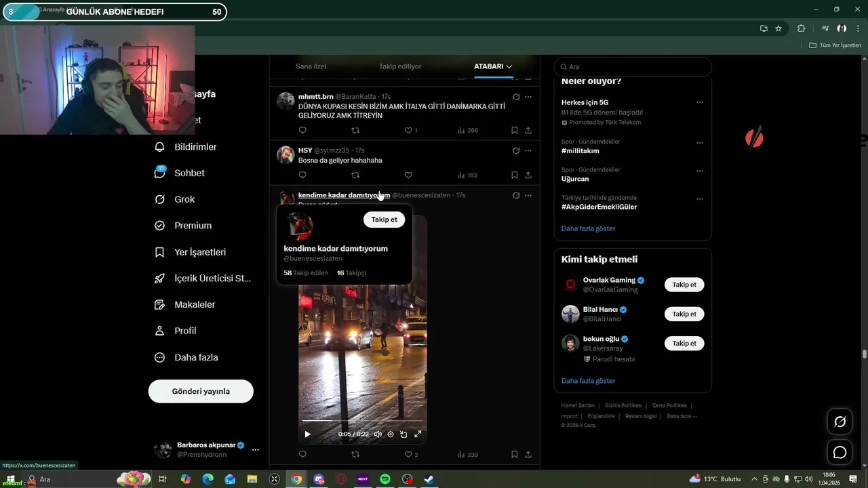Open more options on HSY's tweet
The width and height of the screenshot is (868, 488).
pos(528,150)
